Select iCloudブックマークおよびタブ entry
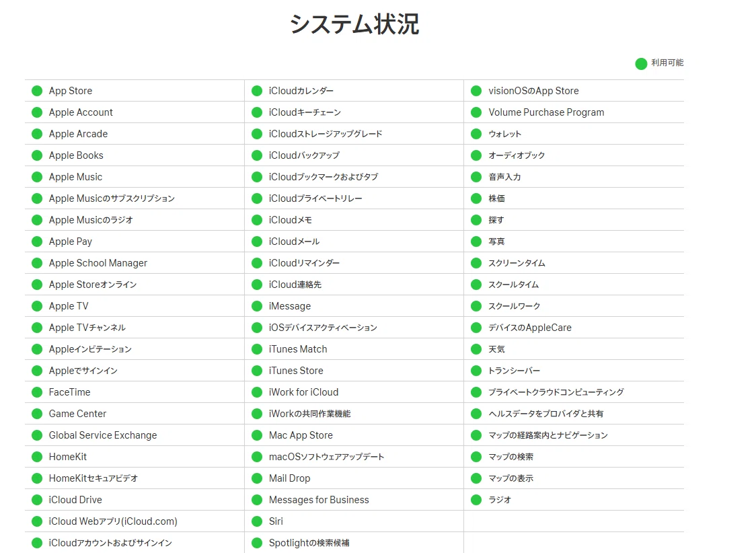The image size is (756, 553). click(x=324, y=177)
